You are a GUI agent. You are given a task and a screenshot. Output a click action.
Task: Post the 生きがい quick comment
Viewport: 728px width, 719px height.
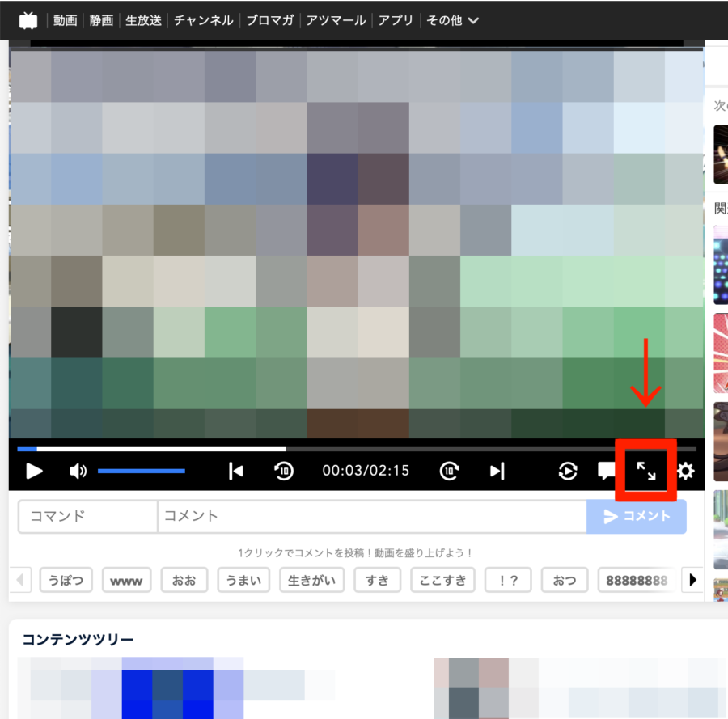click(x=311, y=580)
